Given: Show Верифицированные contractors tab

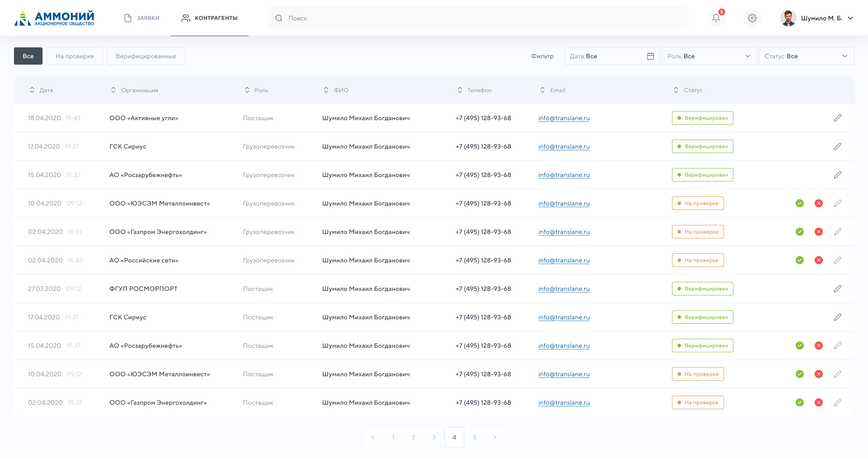Looking at the screenshot, I should click(146, 56).
